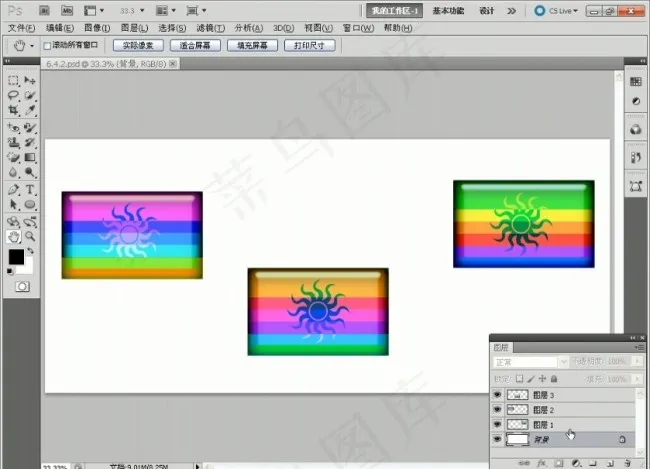
Task: Select the Pen tool
Action: click(14, 189)
